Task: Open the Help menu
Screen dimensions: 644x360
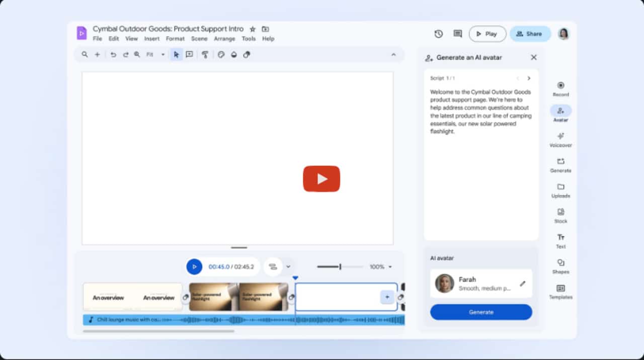Action: [x=268, y=39]
